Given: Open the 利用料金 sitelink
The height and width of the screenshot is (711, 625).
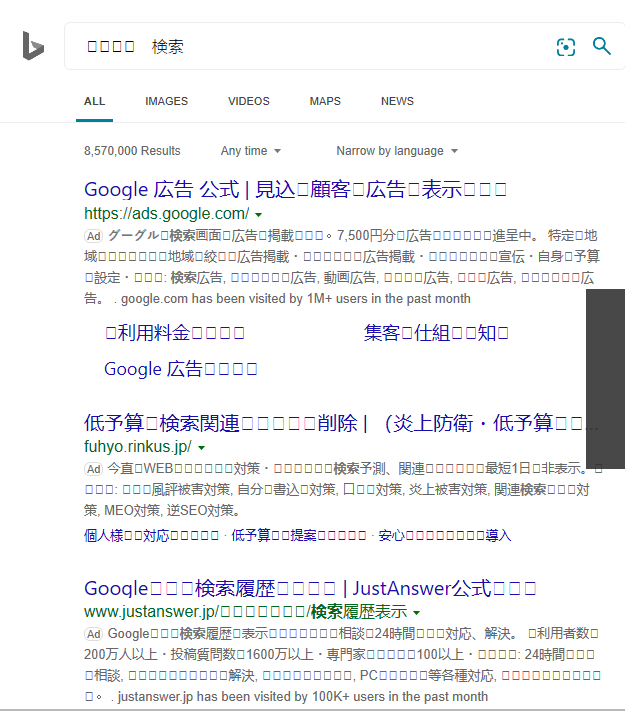Looking at the screenshot, I should tap(175, 333).
